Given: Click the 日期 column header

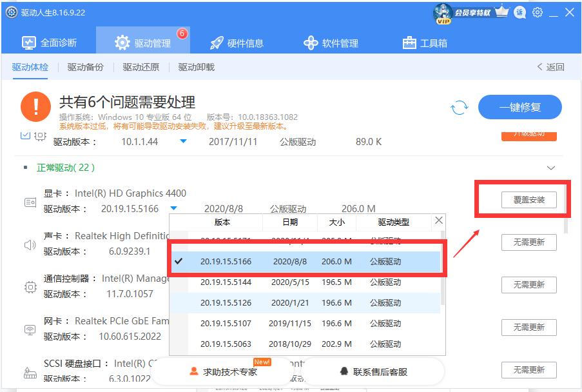Looking at the screenshot, I should tap(290, 222).
